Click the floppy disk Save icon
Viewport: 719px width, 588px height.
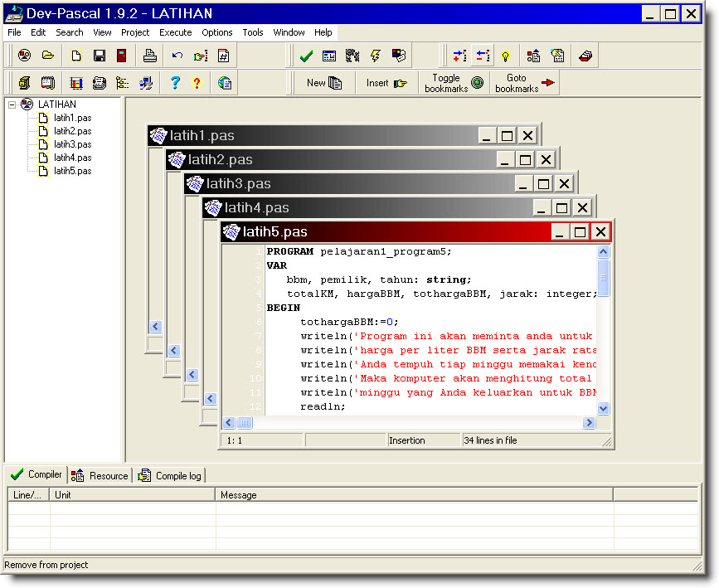(x=99, y=56)
